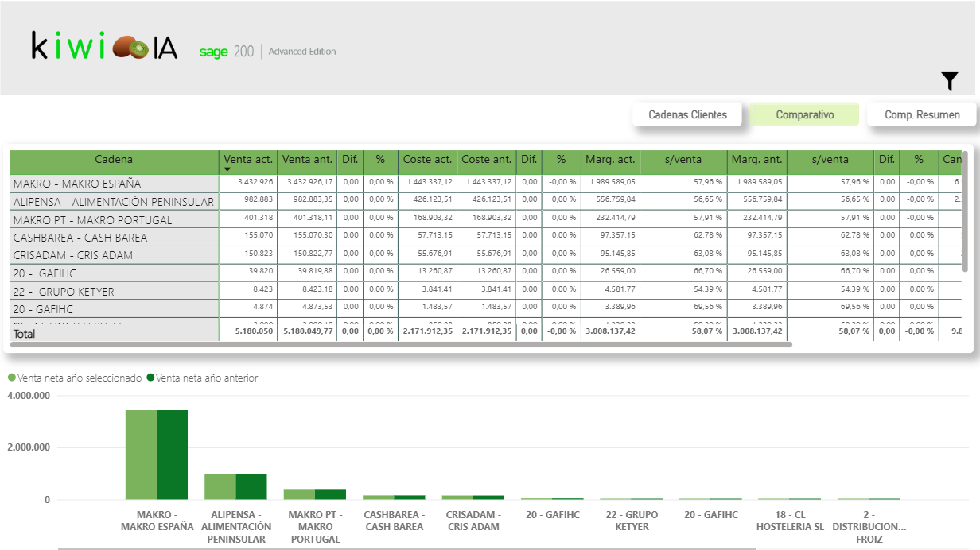This screenshot has width=980, height=550.
Task: Sort by the Coste act. column header
Action: (x=427, y=159)
